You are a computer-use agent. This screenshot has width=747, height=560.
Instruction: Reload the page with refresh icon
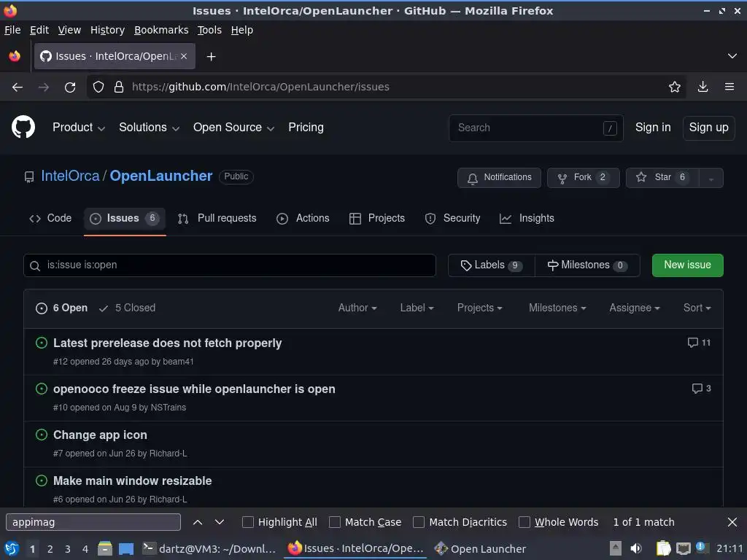click(70, 87)
